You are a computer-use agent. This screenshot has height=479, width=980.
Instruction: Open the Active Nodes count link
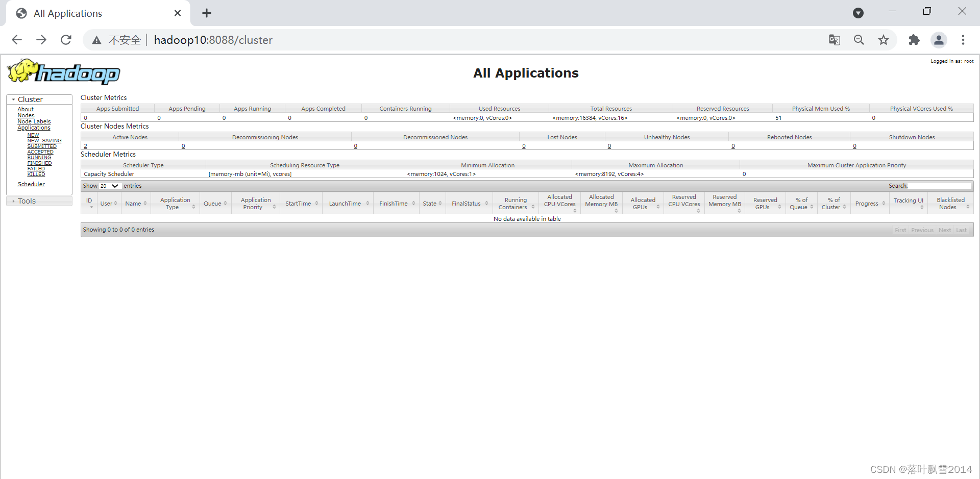85,146
